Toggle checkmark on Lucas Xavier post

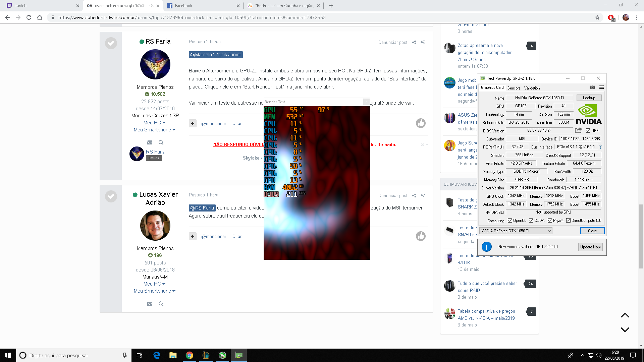(x=111, y=196)
